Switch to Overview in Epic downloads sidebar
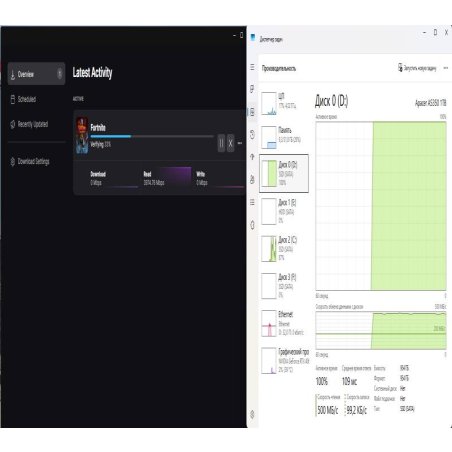452x452 pixels. point(36,74)
